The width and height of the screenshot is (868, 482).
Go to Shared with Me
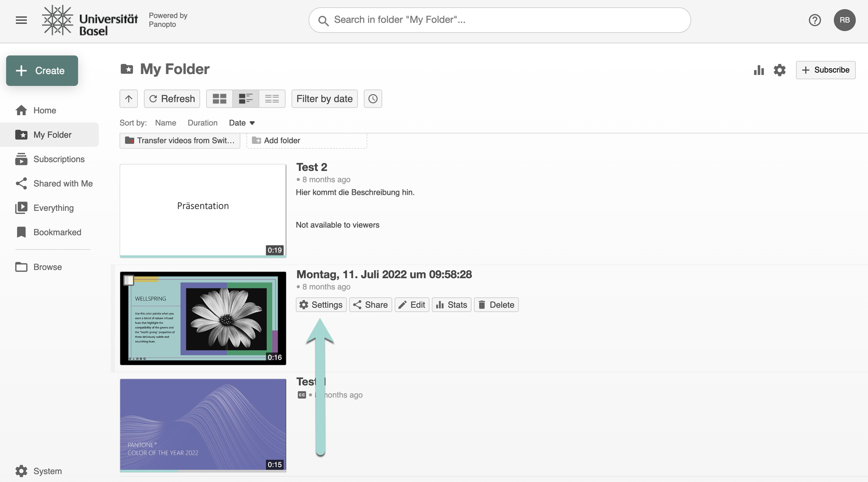point(63,183)
